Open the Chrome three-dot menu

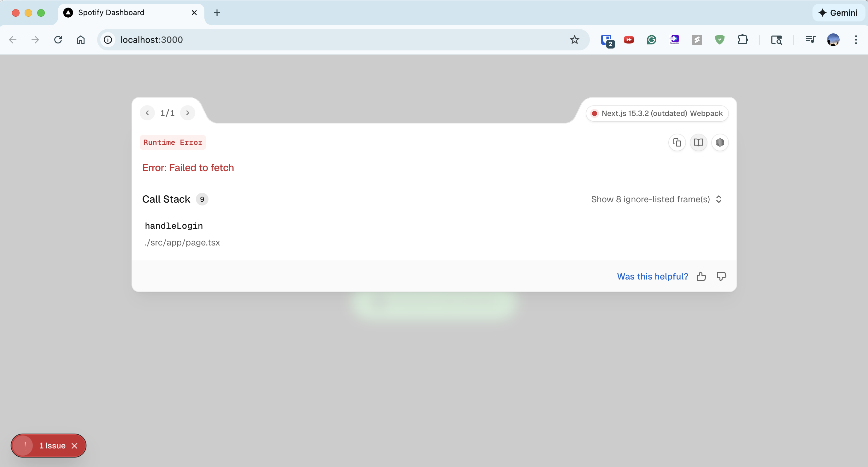point(856,40)
